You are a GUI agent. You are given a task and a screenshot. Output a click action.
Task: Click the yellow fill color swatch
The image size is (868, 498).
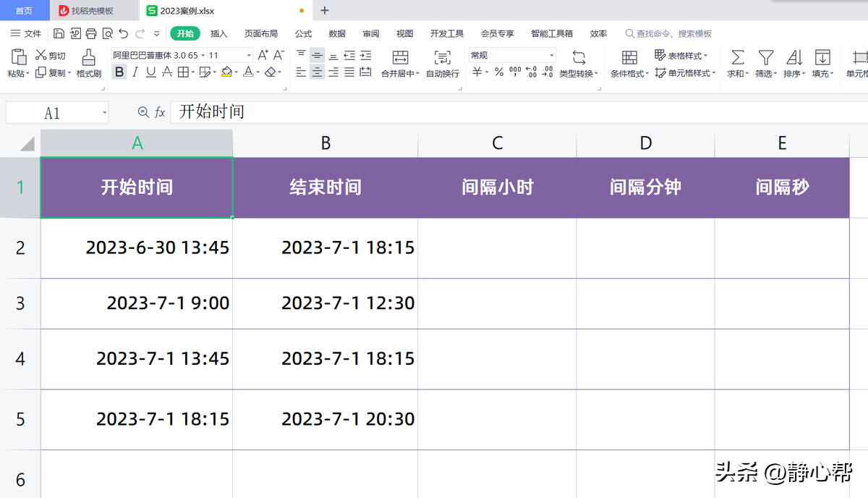point(226,72)
